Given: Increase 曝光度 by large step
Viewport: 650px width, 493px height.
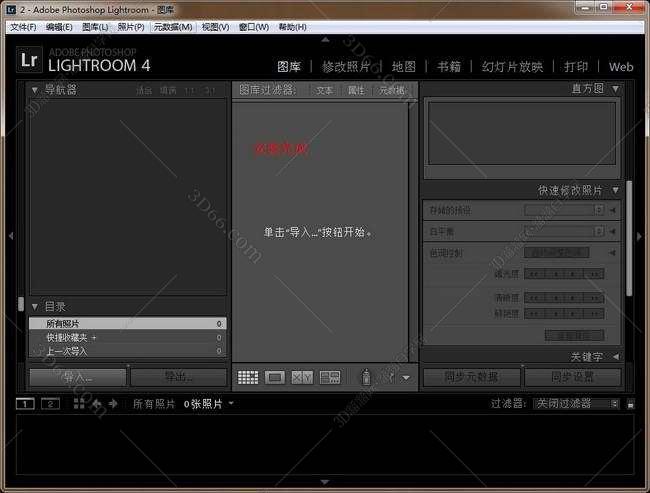Looking at the screenshot, I should pyautogui.click(x=594, y=274).
